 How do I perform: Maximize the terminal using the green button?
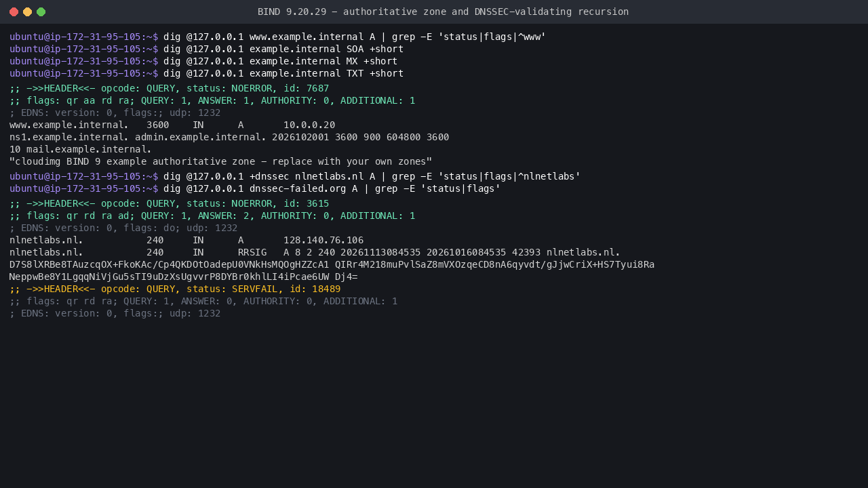41,12
